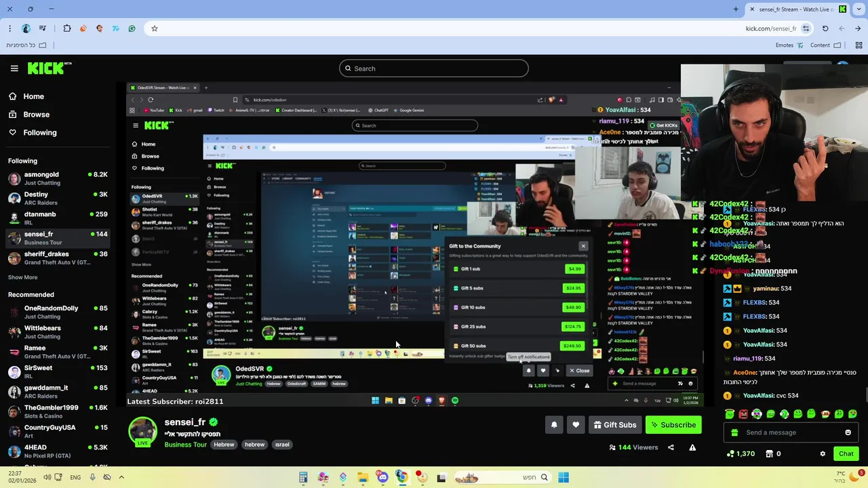Open browser profile avatar icon
Image resolution: width=868 pixels, height=488 pixels.
26,28
